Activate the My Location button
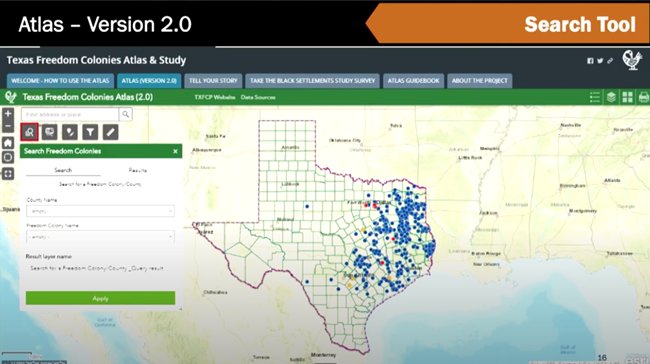650x364 pixels. tap(8, 158)
